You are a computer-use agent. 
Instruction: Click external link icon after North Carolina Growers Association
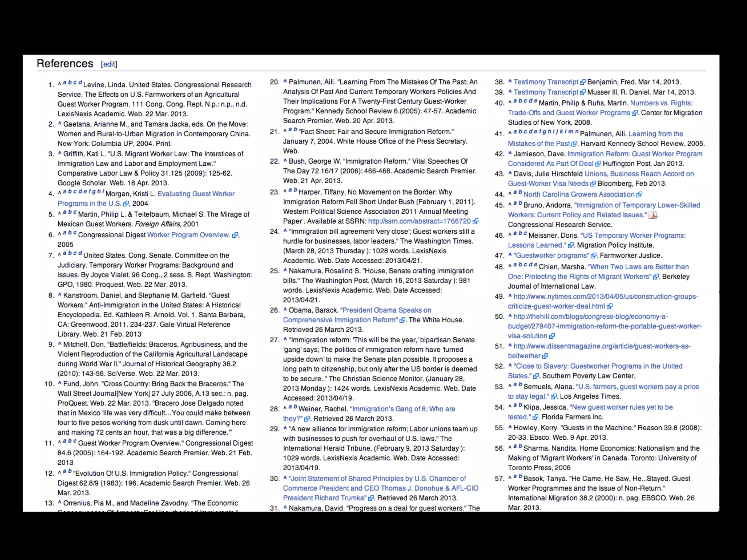[x=639, y=195]
